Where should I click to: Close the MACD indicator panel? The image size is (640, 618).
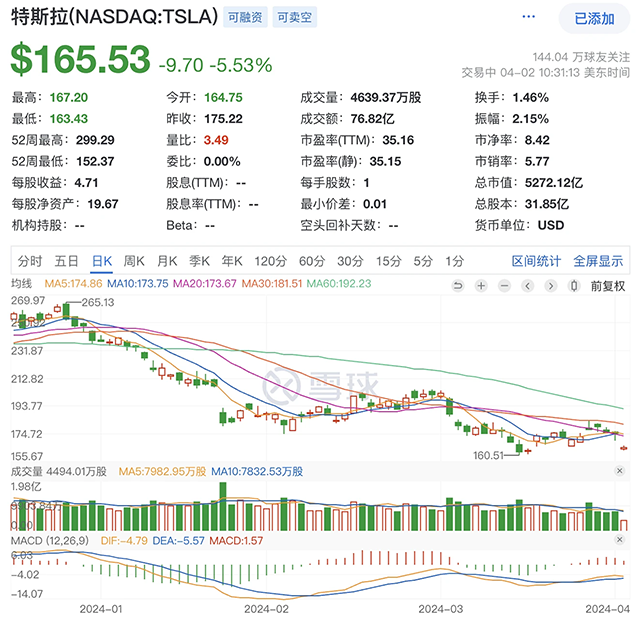pos(619,540)
